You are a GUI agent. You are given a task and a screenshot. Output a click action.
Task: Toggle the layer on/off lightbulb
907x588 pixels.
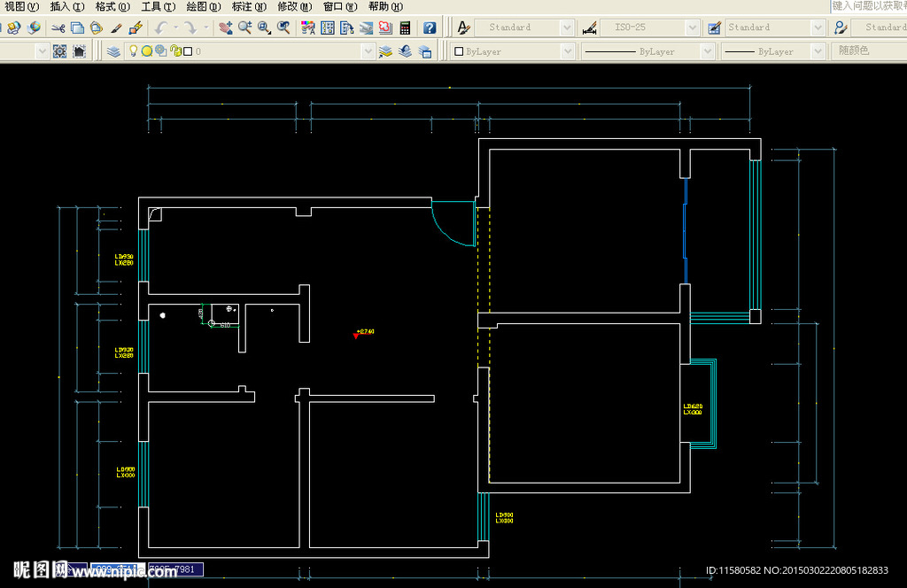[133, 51]
